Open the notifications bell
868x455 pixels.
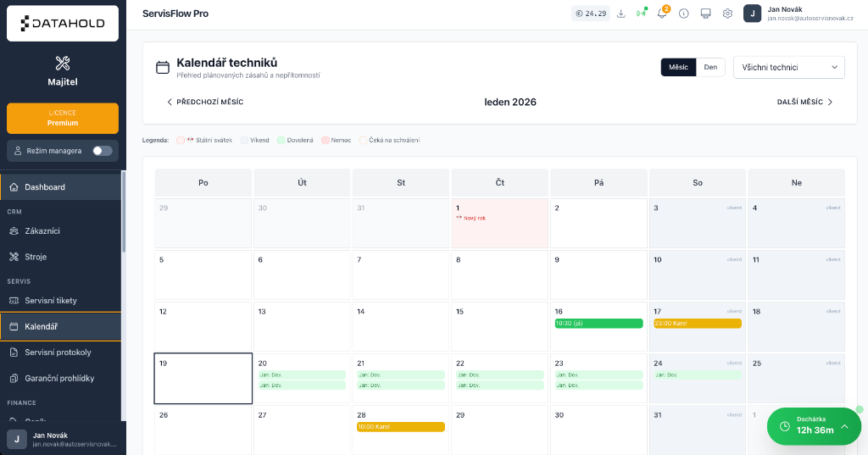(662, 14)
